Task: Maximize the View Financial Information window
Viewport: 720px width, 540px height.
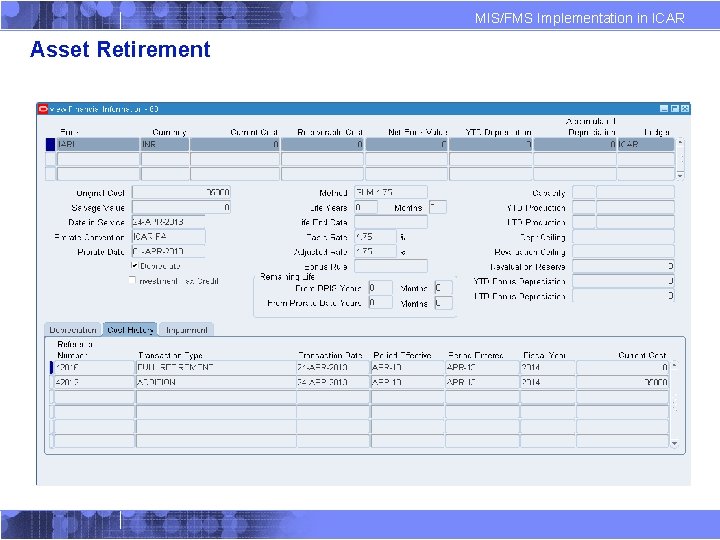Action: 675,109
